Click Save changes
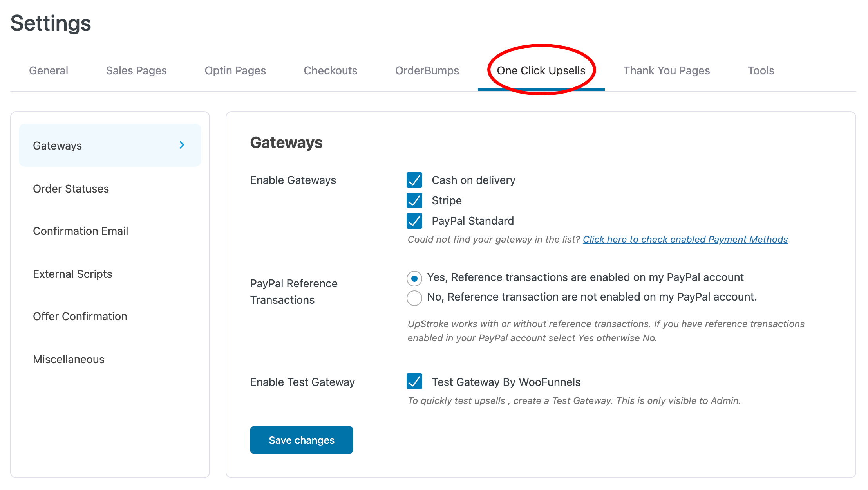Viewport: 868px width, 490px height. (301, 440)
